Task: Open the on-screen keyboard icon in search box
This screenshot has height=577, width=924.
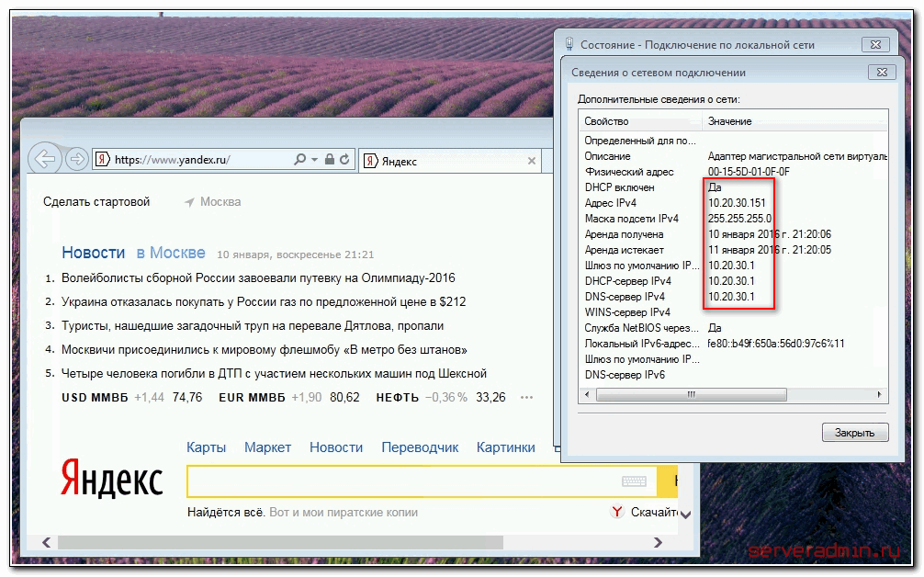Action: click(634, 481)
